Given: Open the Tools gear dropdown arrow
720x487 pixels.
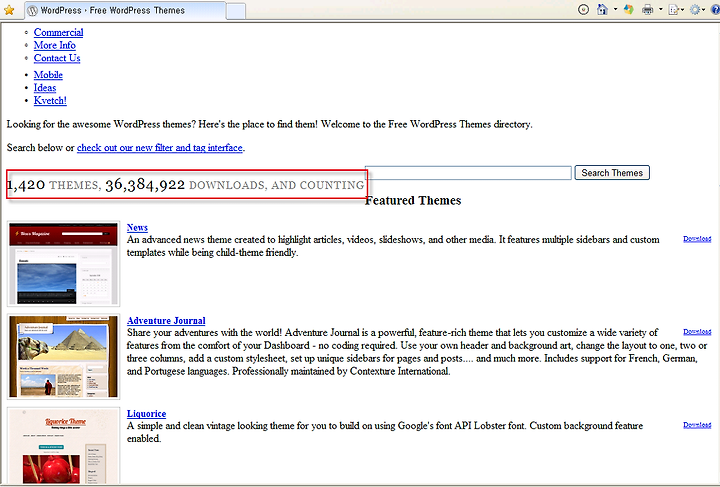Looking at the screenshot, I should click(703, 9).
